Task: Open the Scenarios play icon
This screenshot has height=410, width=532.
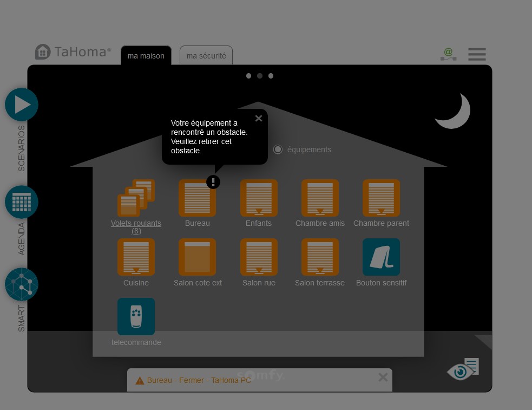Action: [x=22, y=105]
